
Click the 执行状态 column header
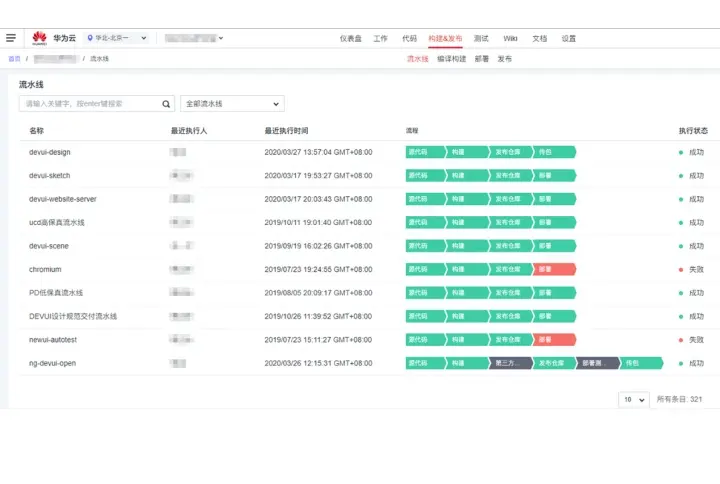[x=693, y=131]
